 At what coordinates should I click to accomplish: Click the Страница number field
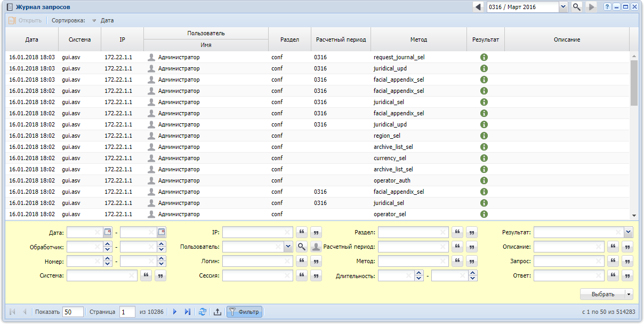[x=127, y=312]
